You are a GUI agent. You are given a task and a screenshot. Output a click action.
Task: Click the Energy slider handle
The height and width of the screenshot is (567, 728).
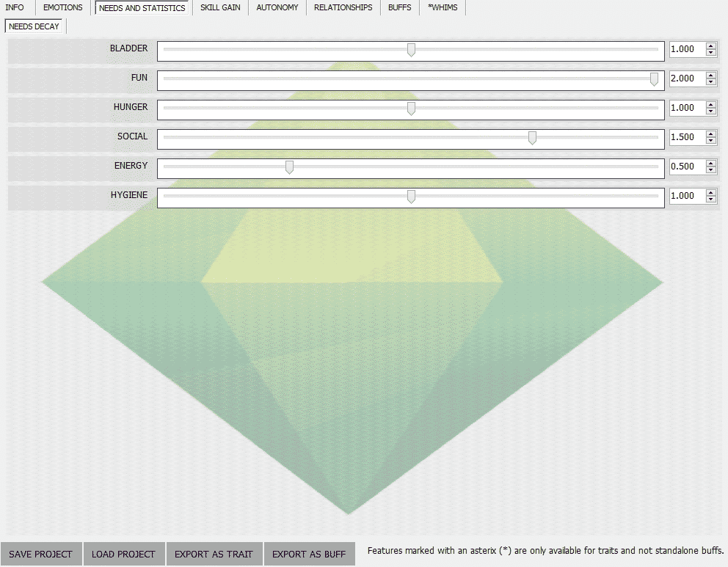[x=289, y=167]
